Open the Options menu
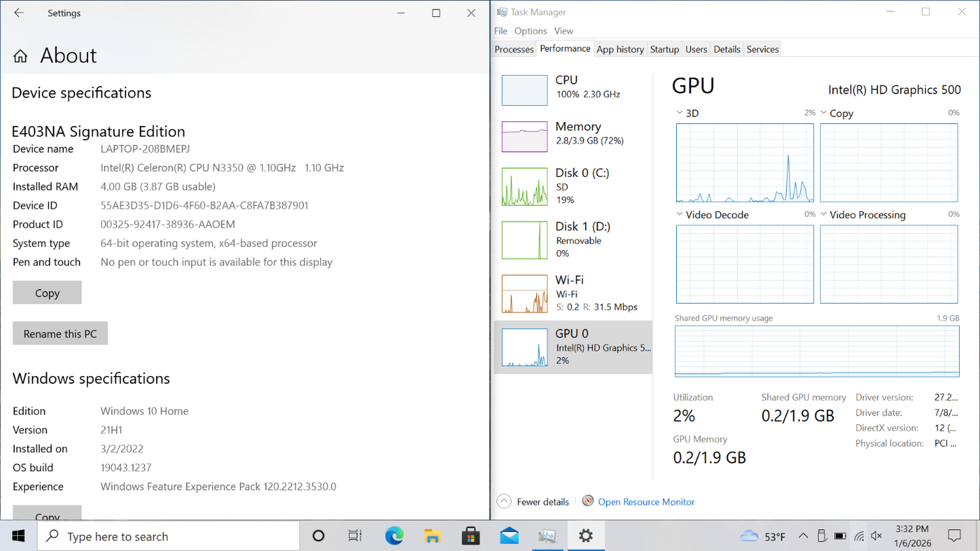The height and width of the screenshot is (551, 980). (530, 31)
